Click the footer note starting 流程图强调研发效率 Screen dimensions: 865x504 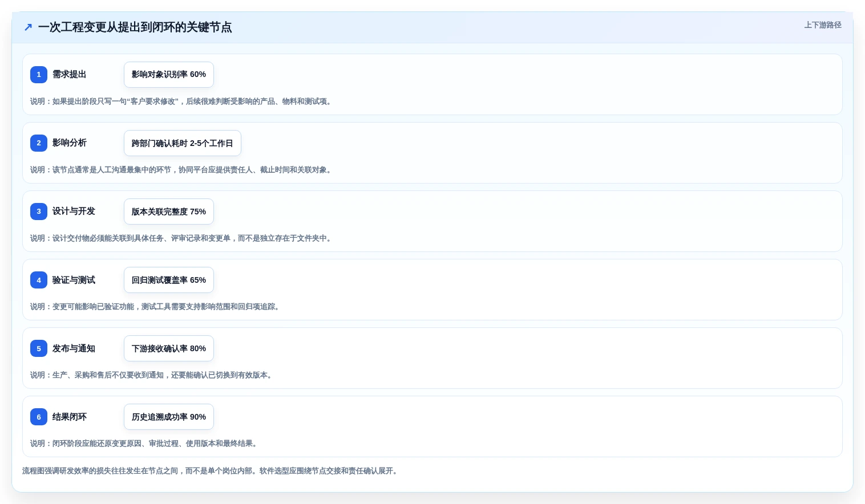pyautogui.click(x=210, y=471)
